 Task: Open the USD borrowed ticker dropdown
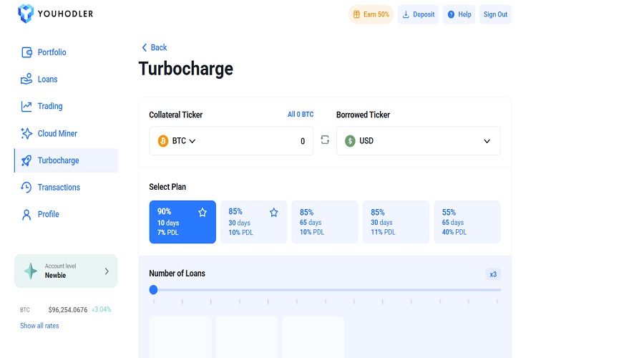(419, 141)
